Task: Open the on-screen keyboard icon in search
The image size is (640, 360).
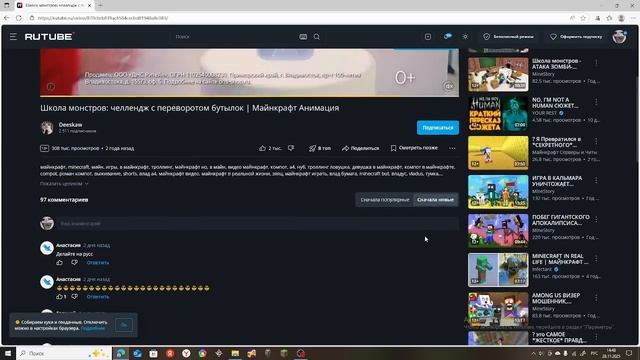Action: click(303, 37)
